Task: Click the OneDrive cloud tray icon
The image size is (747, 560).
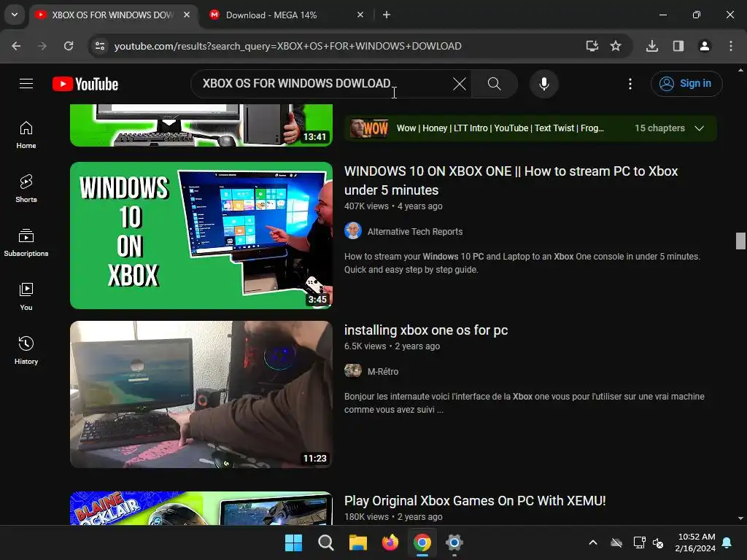Action: point(616,542)
